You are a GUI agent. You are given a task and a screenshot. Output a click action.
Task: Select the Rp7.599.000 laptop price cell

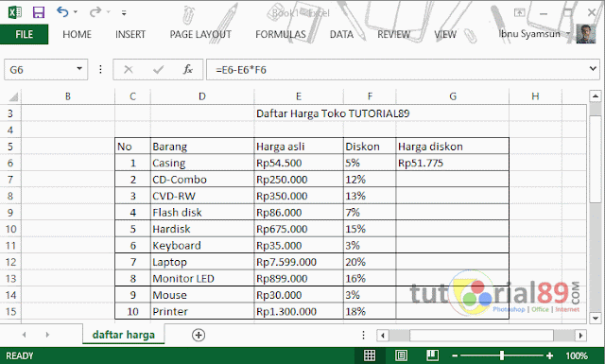pyautogui.click(x=299, y=262)
